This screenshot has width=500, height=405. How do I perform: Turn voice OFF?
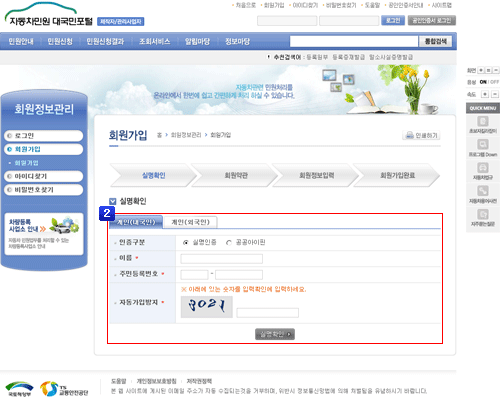(x=494, y=82)
